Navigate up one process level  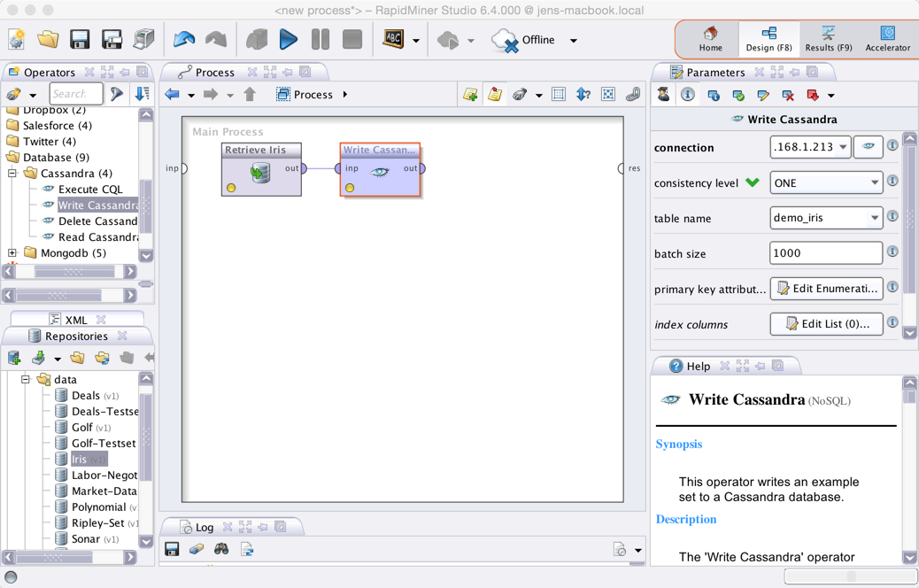pos(250,95)
